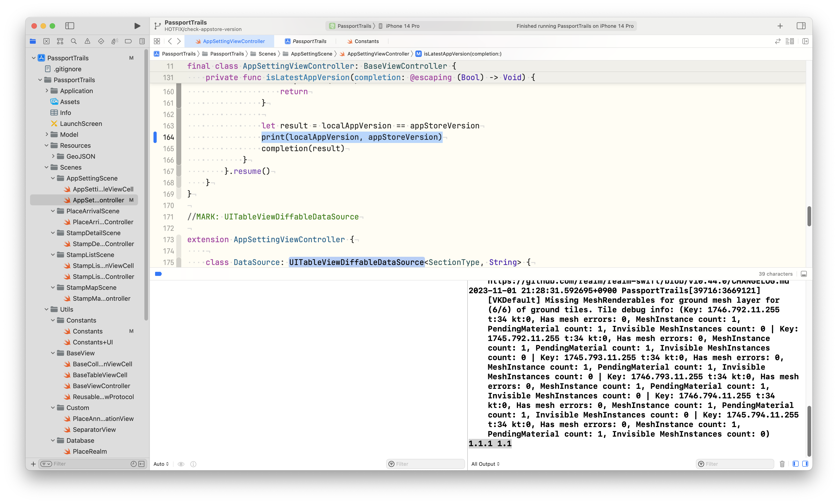Toggle source-control status filter
The image size is (838, 504).
click(142, 464)
